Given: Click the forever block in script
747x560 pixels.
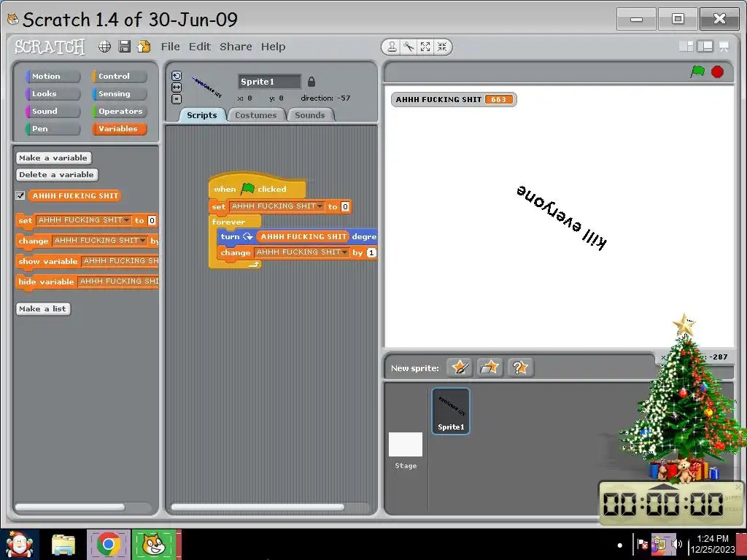Looking at the screenshot, I should coord(228,222).
